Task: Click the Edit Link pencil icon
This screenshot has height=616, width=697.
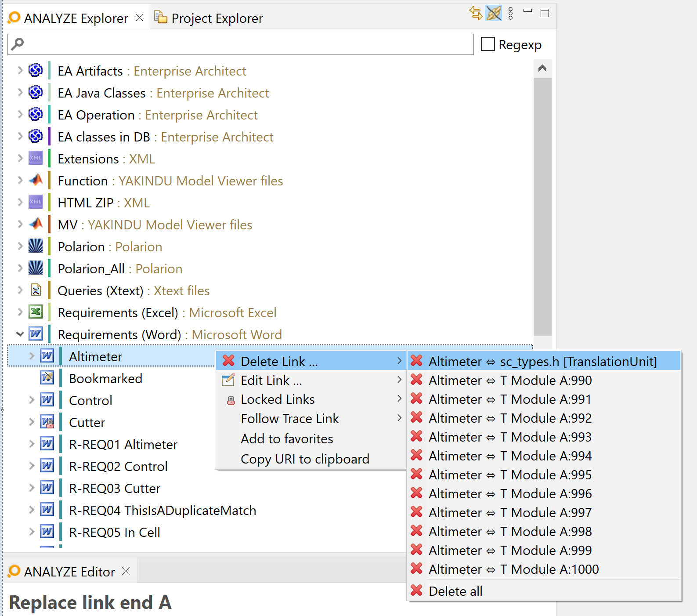Action: point(228,380)
